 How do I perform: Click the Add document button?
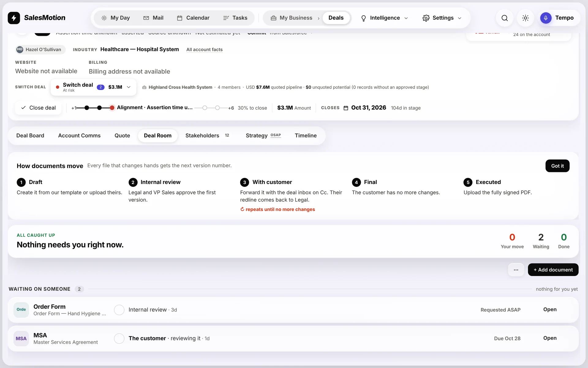coord(553,270)
